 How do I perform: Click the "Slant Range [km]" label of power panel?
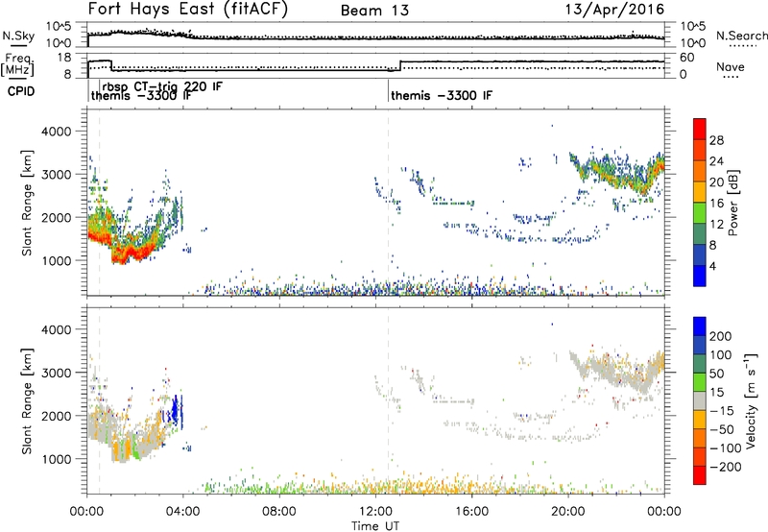[27, 203]
